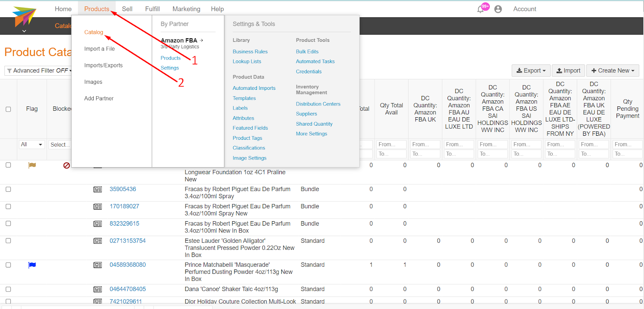Open Automated Tasks link
644x309 pixels.
point(315,62)
